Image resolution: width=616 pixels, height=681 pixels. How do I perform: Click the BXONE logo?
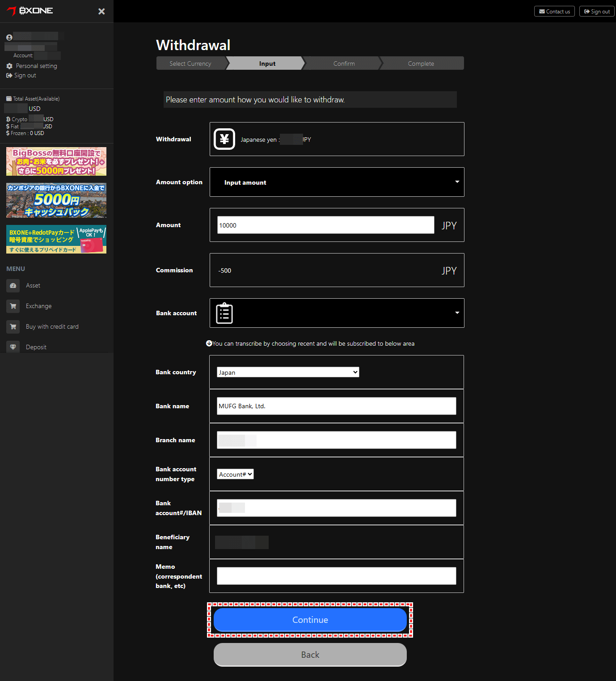tap(30, 11)
